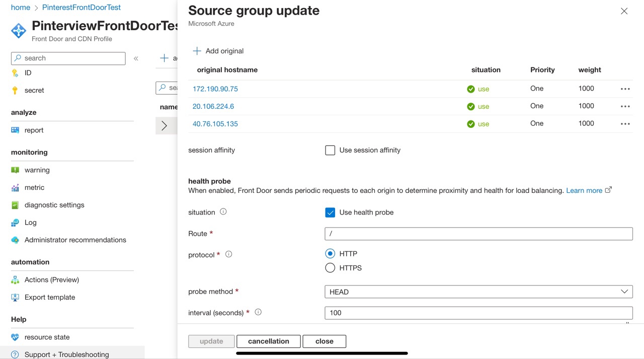Open the Export template menu item

50,298
